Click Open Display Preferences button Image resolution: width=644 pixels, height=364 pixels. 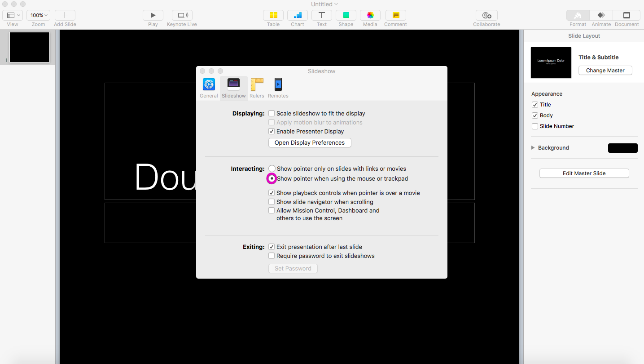[x=310, y=143]
